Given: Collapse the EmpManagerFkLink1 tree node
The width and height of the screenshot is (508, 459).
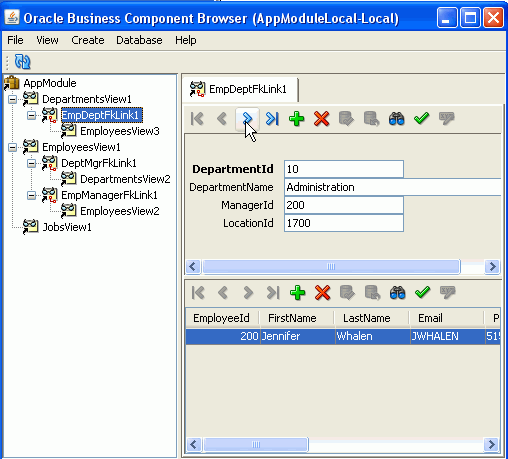Looking at the screenshot, I should 31,195.
